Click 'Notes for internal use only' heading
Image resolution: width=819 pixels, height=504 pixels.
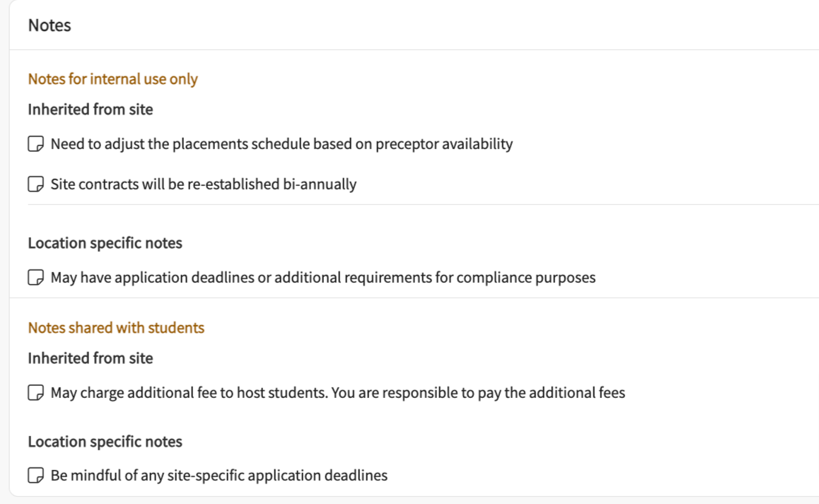tap(112, 79)
